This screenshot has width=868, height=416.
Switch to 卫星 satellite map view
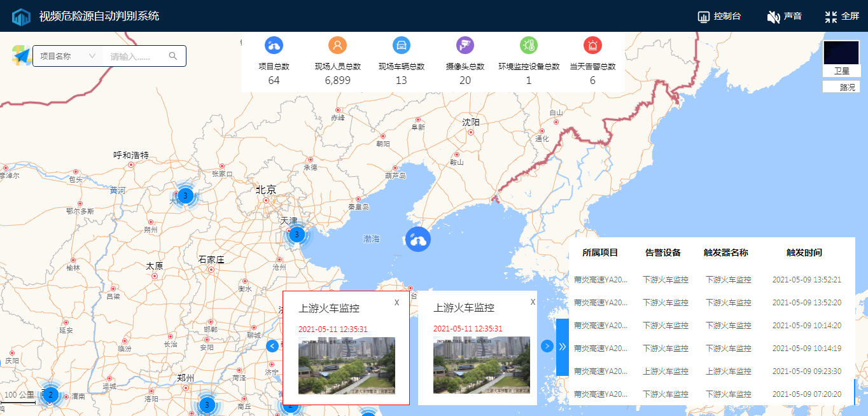click(841, 58)
